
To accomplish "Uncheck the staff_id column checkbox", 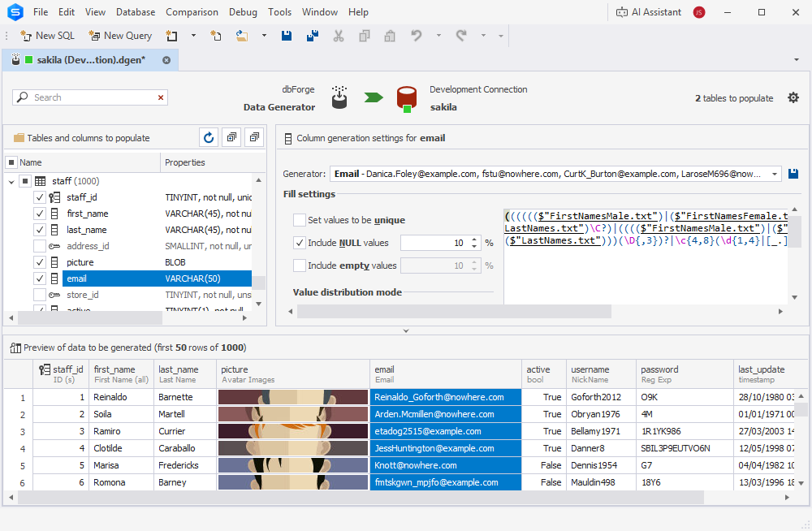I will [x=40, y=197].
